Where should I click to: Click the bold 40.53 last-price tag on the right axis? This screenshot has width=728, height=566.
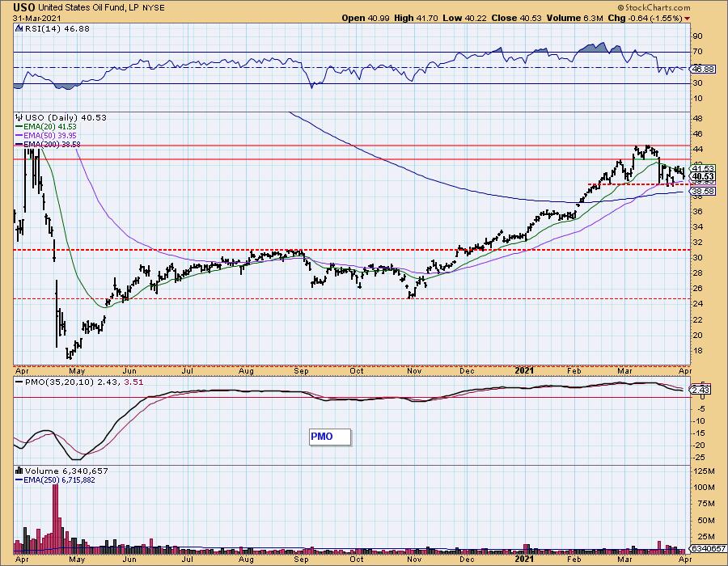tap(703, 176)
